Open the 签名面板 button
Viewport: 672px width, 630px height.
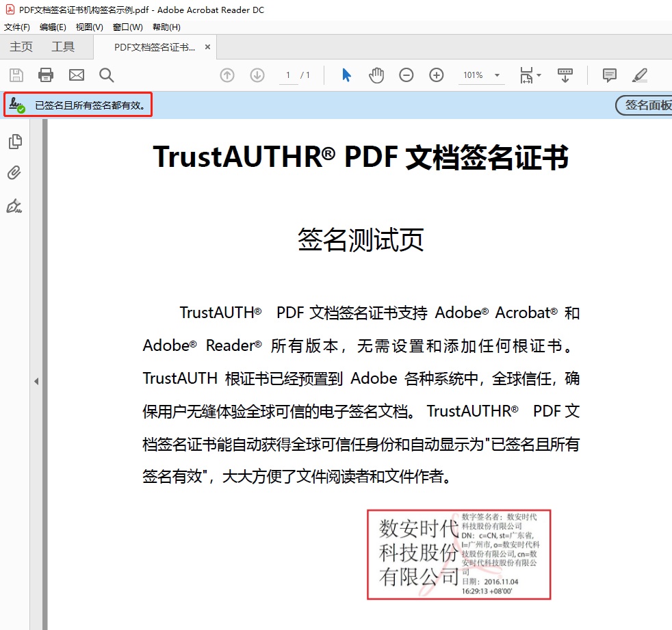point(644,105)
